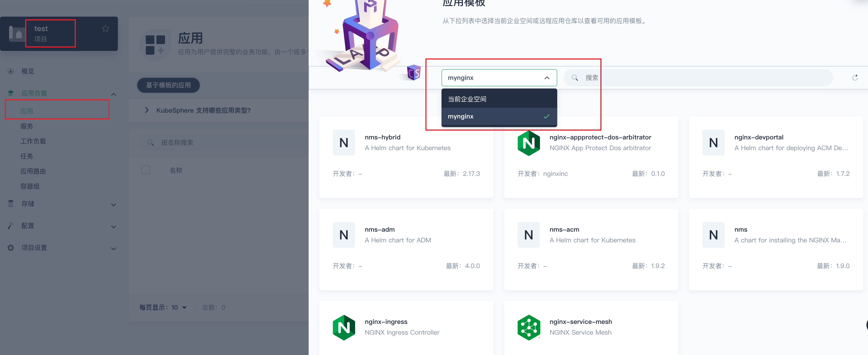Click the 名称 column header

coord(175,170)
